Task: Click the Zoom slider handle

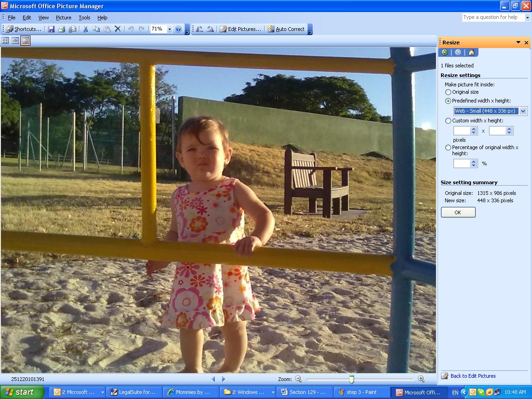Action: 351,379
